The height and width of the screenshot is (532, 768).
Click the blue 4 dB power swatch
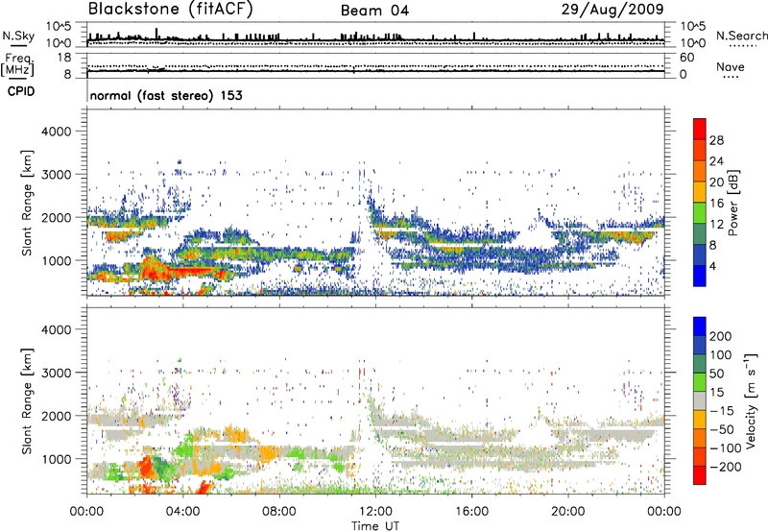click(700, 276)
